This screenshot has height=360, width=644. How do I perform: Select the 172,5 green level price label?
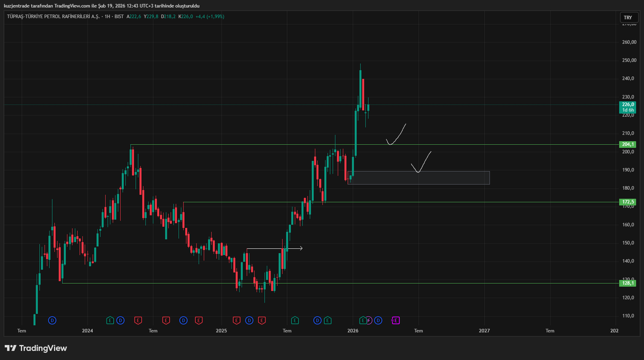(628, 202)
